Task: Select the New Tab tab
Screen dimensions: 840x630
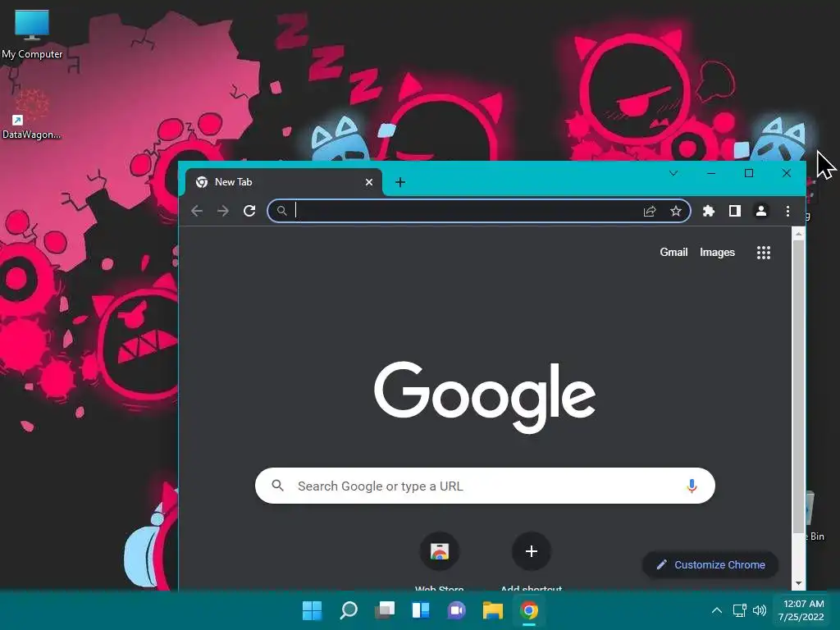Action: [x=284, y=182]
